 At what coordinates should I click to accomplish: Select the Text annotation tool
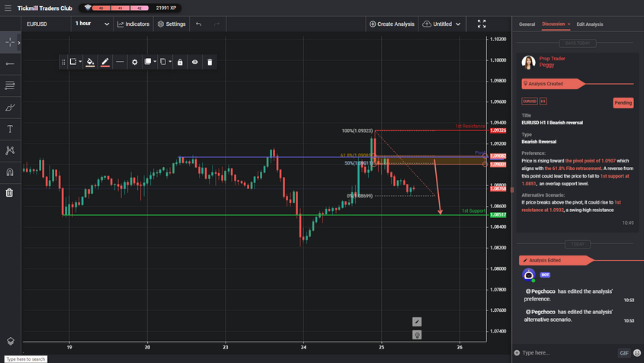10,129
